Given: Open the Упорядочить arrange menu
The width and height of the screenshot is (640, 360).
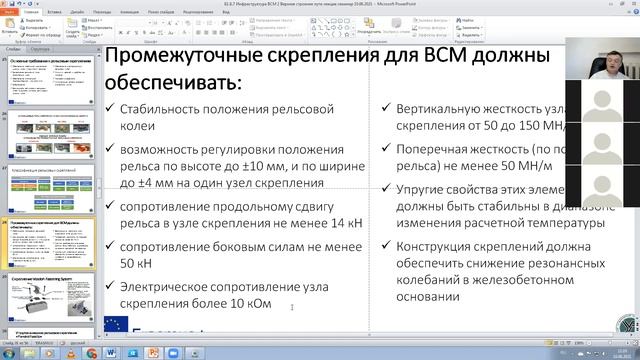Looking at the screenshot, I should tap(369, 27).
